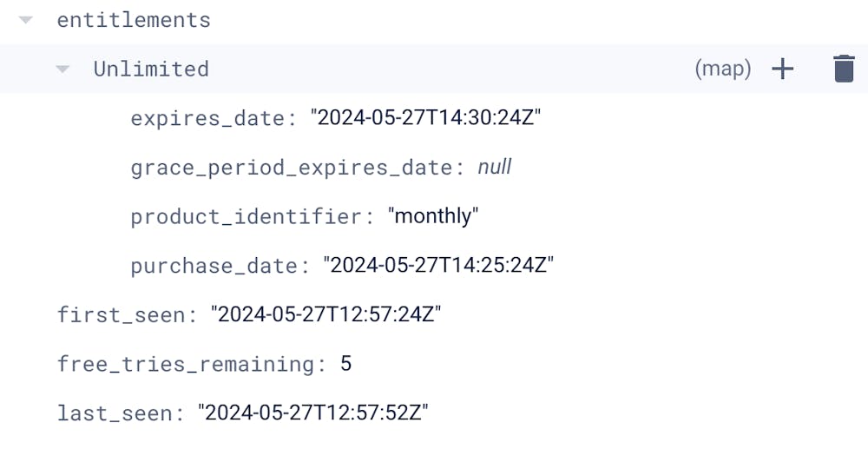868x449 pixels.
Task: Collapse the Unlimited map arrow
Action: (62, 69)
